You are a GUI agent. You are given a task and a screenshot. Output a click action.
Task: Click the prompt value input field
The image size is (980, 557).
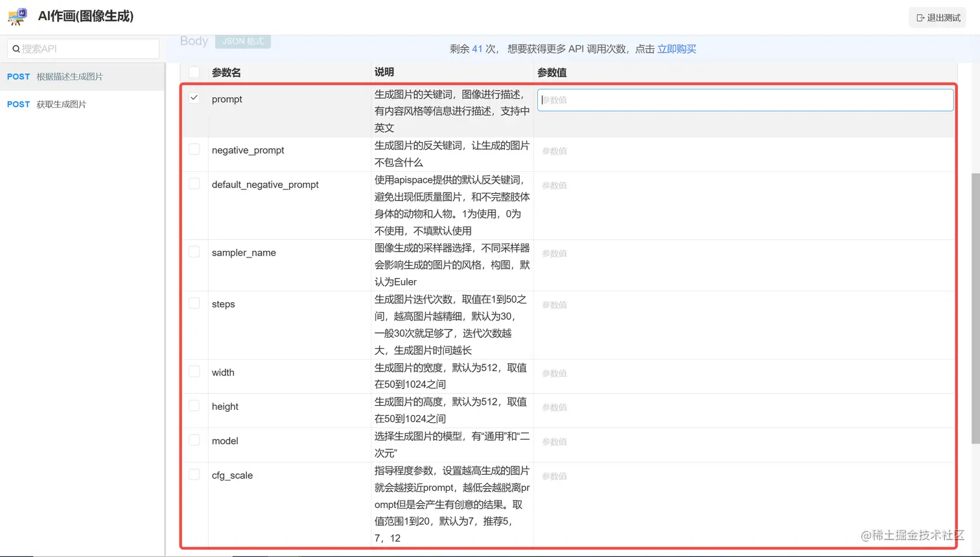(745, 100)
